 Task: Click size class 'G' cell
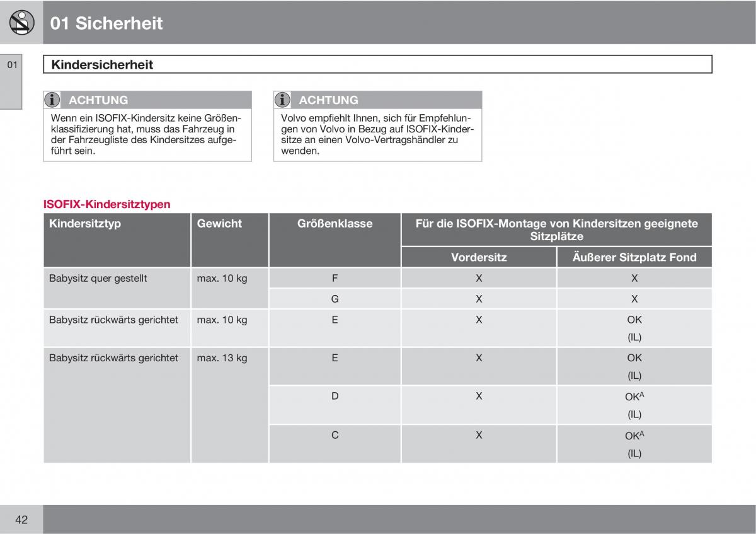pyautogui.click(x=335, y=299)
